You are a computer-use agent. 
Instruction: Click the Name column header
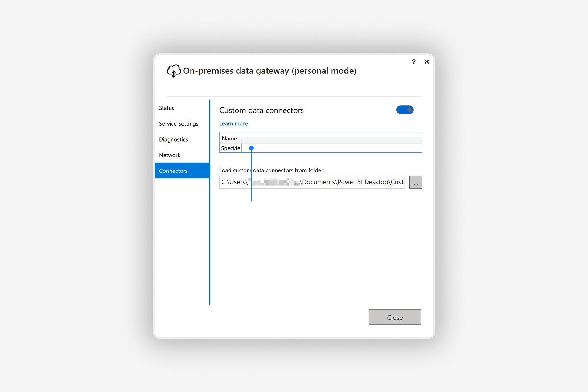[230, 139]
